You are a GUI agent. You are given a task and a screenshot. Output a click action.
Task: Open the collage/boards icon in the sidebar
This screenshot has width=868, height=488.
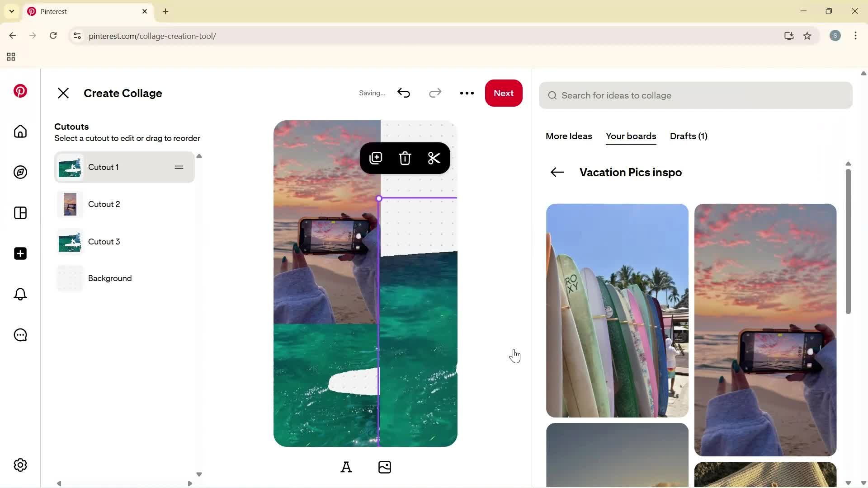click(20, 213)
